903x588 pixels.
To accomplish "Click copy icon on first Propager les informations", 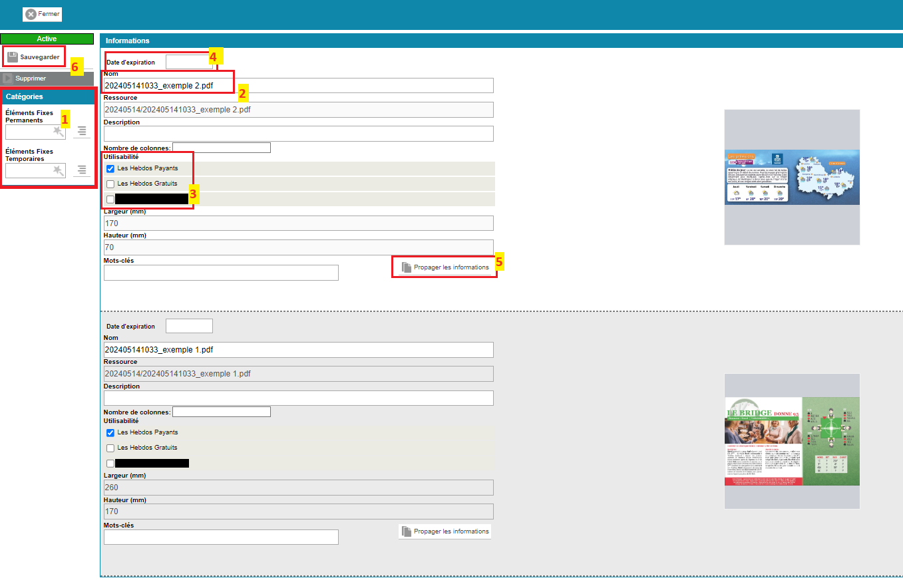I will pos(407,267).
